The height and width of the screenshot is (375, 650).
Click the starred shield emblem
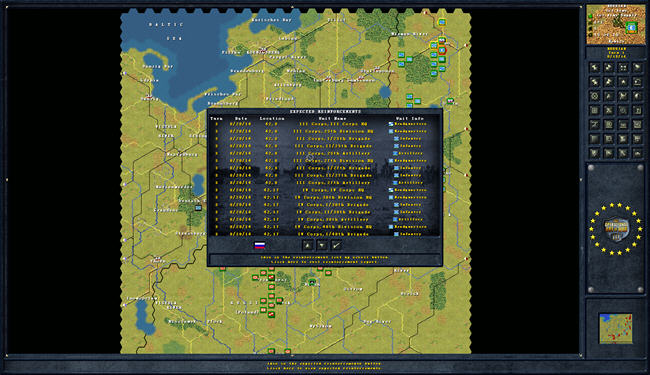616,229
